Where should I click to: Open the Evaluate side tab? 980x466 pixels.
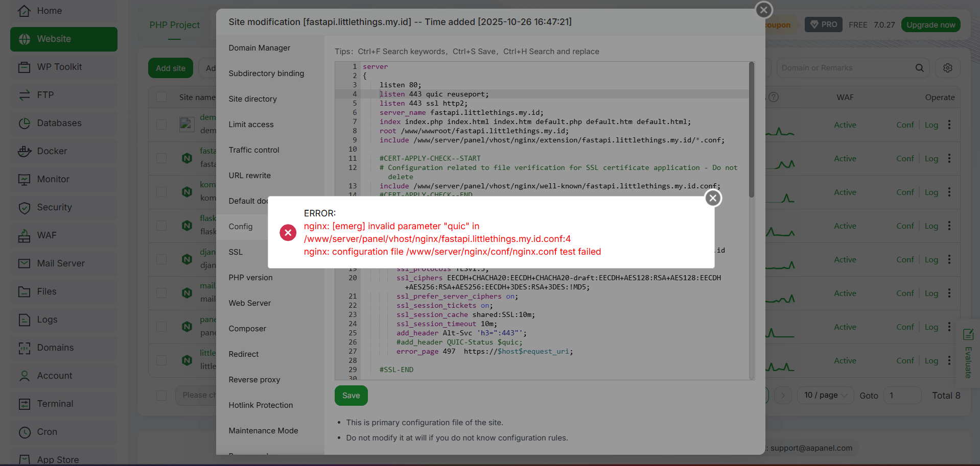(968, 353)
